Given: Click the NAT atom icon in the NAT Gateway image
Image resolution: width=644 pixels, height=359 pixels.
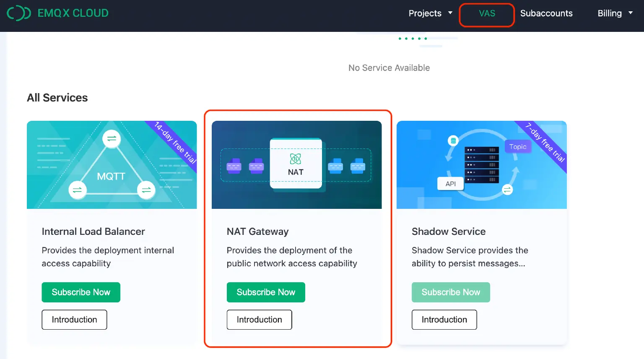Looking at the screenshot, I should pyautogui.click(x=295, y=159).
